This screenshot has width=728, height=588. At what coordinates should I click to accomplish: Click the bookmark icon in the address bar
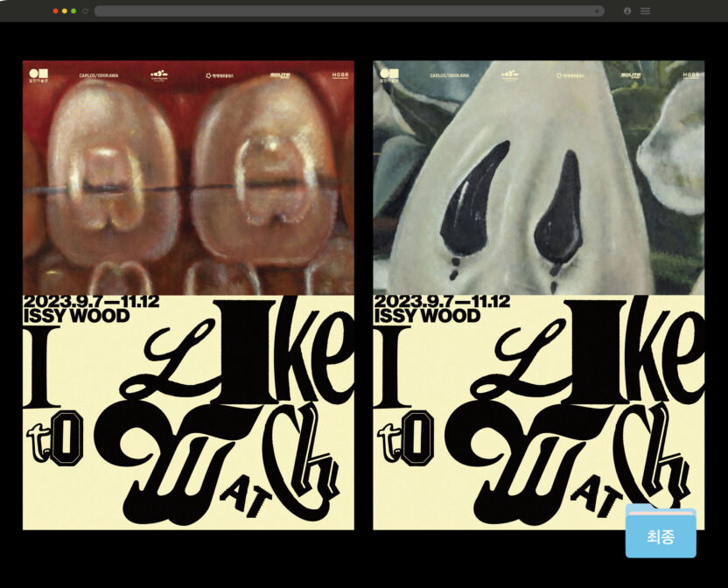pyautogui.click(x=598, y=11)
